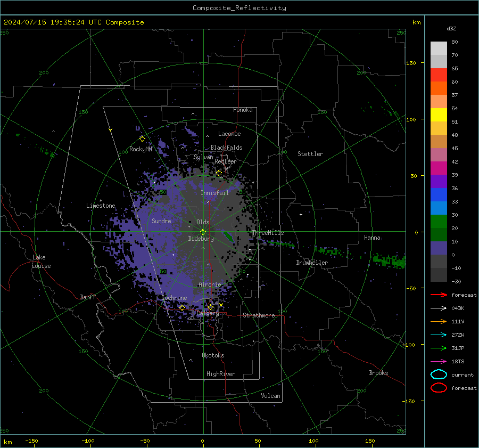The height and width of the screenshot is (448, 479).
Task: Click the orange 111V arrow in legend
Action: coord(439,321)
